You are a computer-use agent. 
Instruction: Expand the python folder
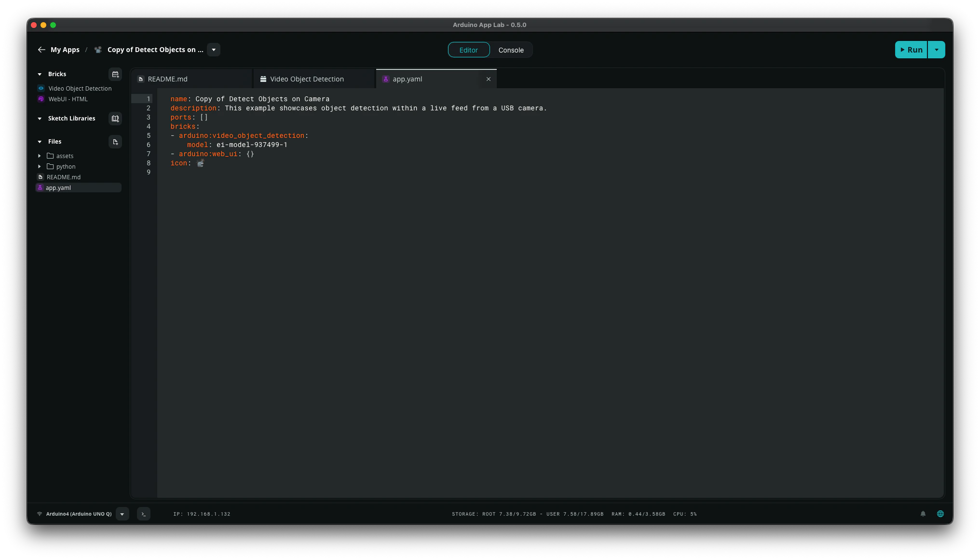click(x=40, y=167)
